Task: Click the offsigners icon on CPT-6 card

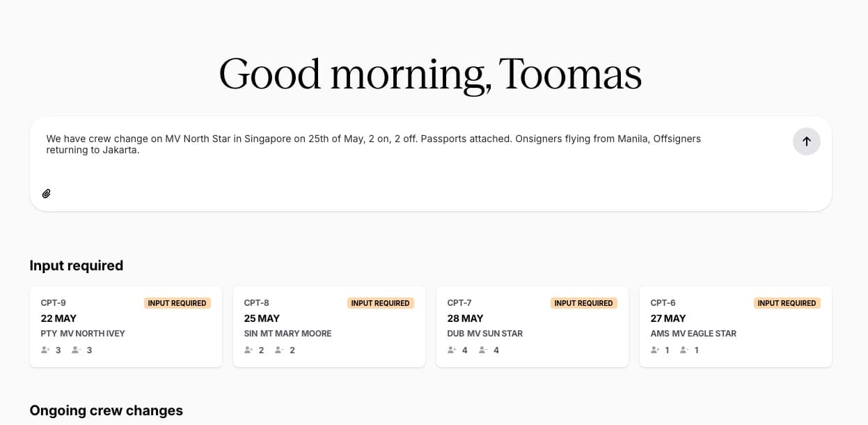Action: (x=685, y=350)
